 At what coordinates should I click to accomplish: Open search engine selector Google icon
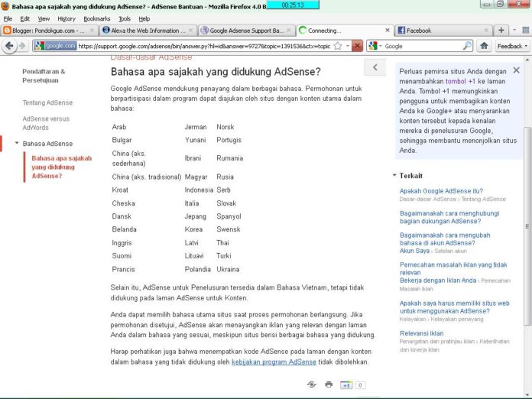coord(375,46)
